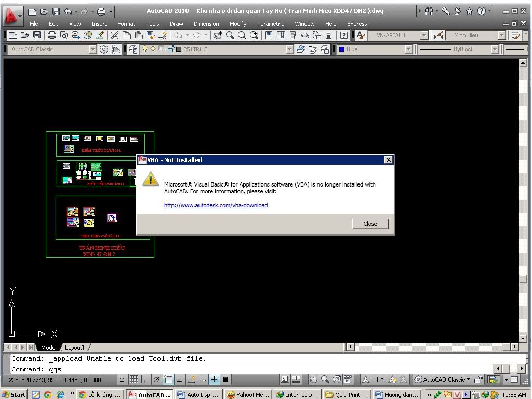Screen dimensions: 532x399
Task: Click the Open file icon in standard toolbar
Action: [25, 35]
